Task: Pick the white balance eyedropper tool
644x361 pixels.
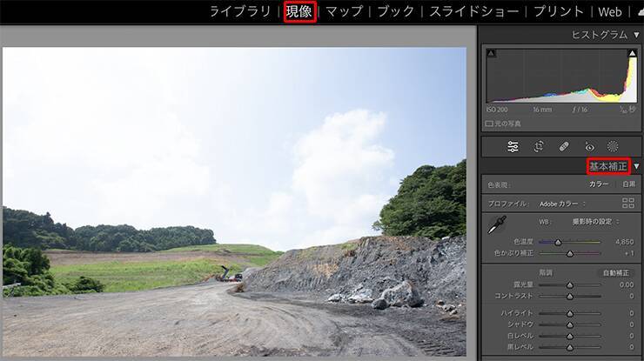Action: (496, 225)
